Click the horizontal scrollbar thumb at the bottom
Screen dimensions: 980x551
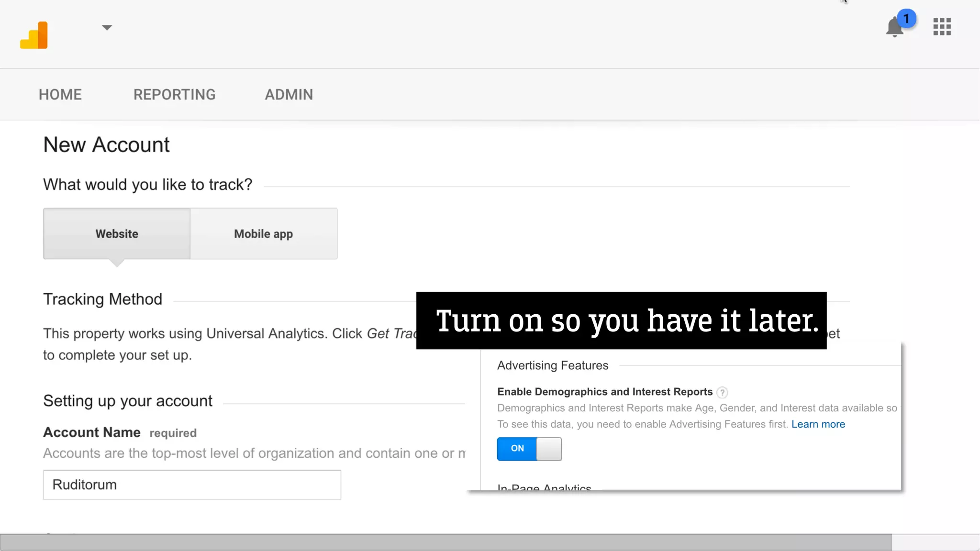coord(445,542)
